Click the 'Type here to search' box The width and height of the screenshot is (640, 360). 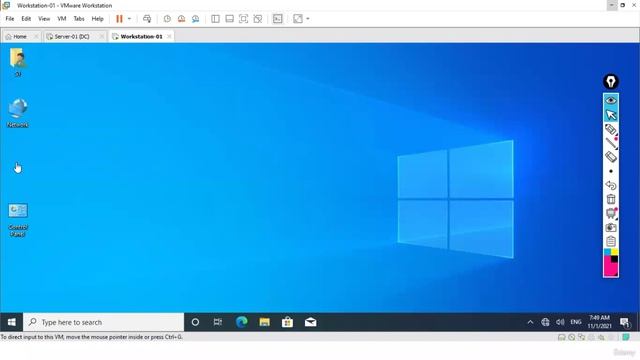click(104, 322)
